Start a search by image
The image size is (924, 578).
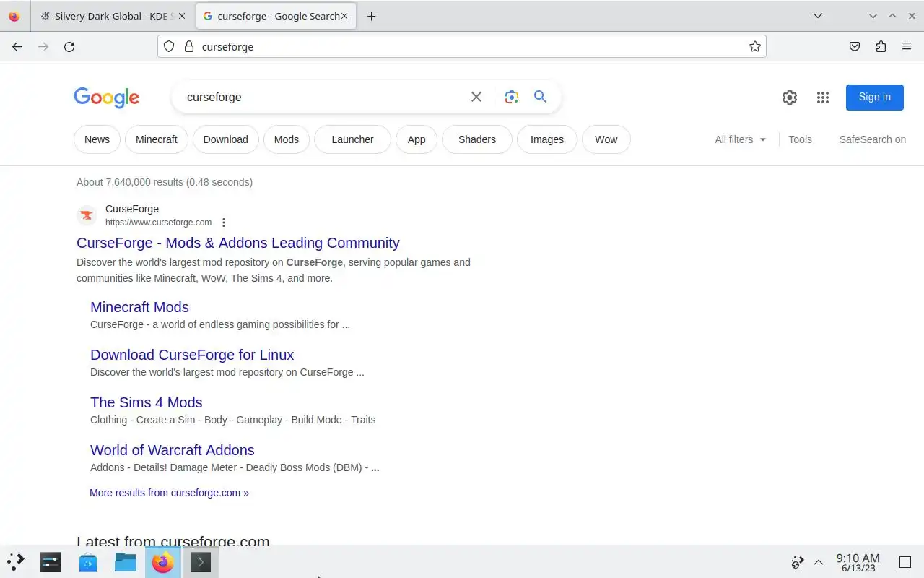pos(512,97)
